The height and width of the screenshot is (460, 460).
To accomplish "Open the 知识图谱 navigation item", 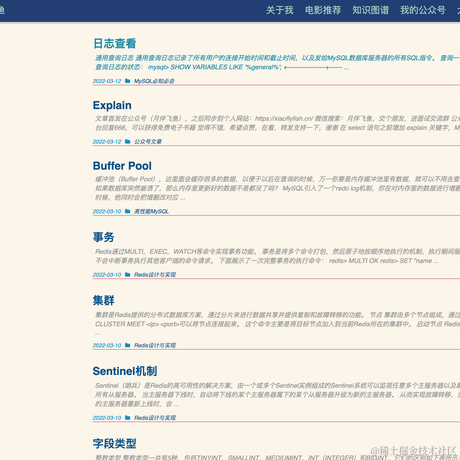I will pos(370,10).
